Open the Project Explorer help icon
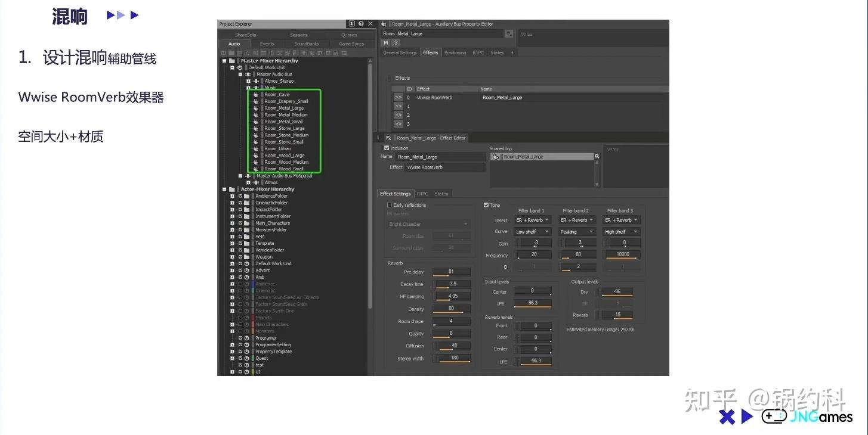Viewport: 868px width, 435px height. [361, 24]
